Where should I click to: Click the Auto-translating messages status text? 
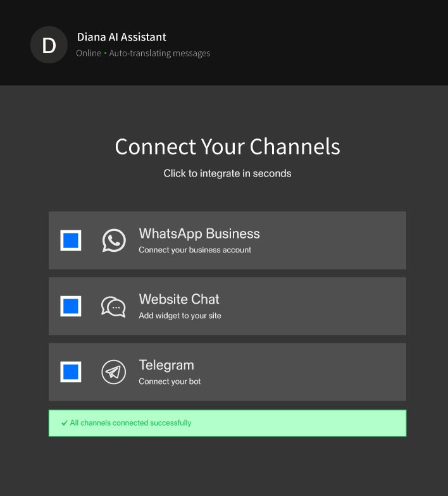159,53
